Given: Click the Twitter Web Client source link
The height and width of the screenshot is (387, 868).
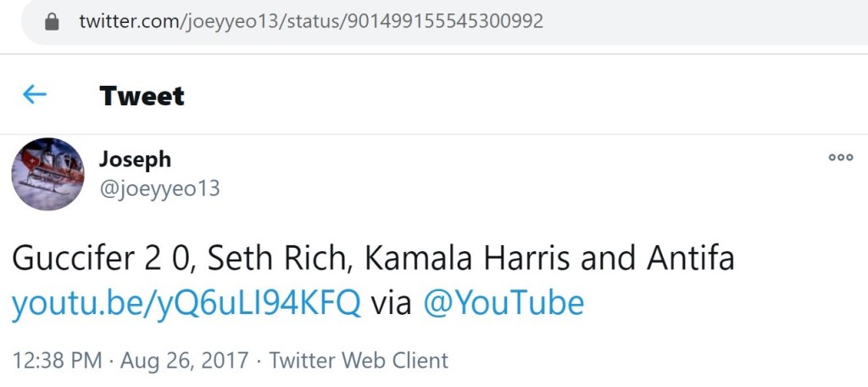Looking at the screenshot, I should pyautogui.click(x=359, y=361).
